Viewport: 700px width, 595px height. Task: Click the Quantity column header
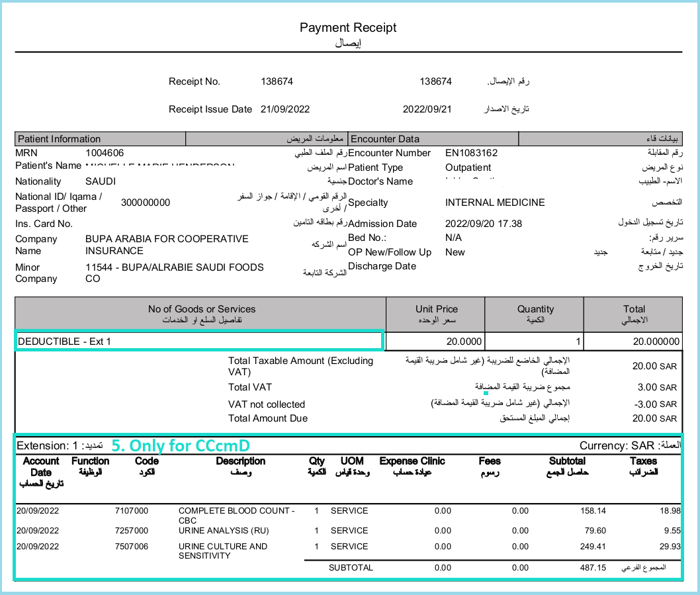pyautogui.click(x=535, y=314)
